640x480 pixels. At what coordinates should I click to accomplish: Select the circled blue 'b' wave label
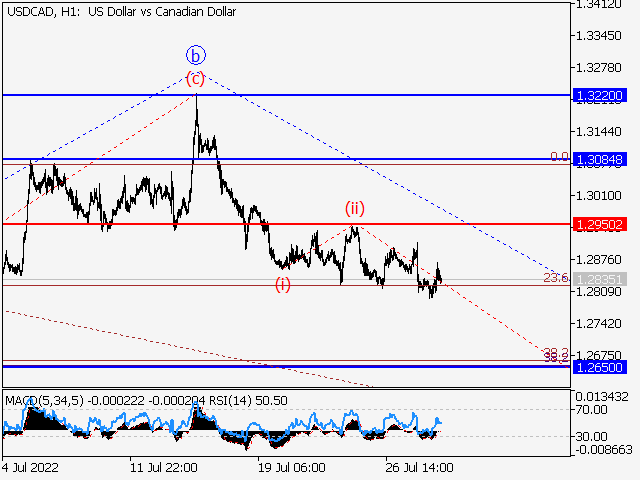coord(196,55)
